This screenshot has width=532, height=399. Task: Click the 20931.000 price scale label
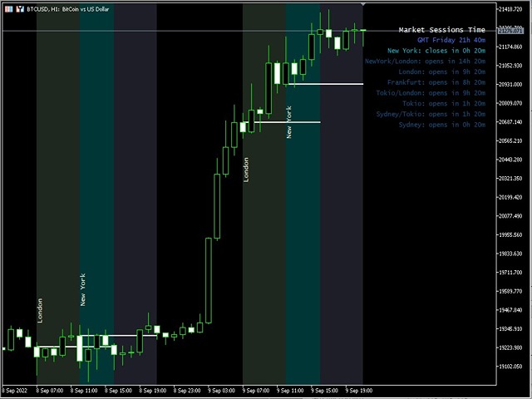click(510, 84)
